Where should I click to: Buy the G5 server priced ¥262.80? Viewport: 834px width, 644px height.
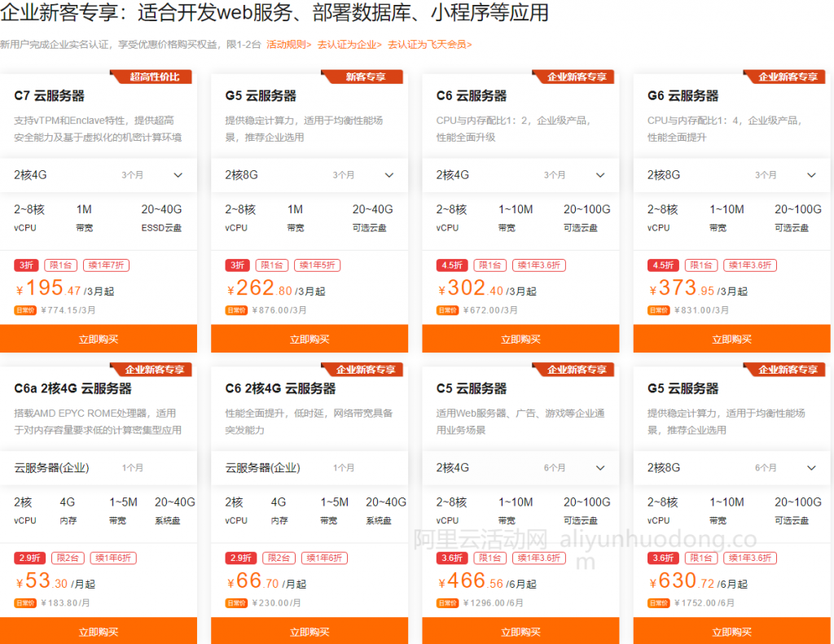(x=309, y=339)
